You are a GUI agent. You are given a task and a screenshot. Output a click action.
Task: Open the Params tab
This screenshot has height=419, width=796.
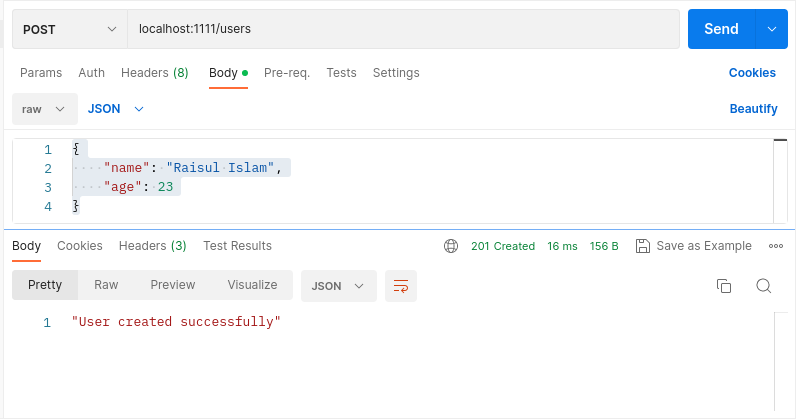coord(41,73)
